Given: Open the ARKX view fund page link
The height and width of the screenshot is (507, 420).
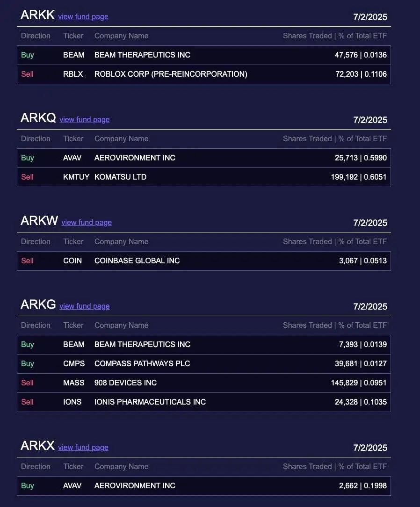Looking at the screenshot, I should click(x=83, y=448).
